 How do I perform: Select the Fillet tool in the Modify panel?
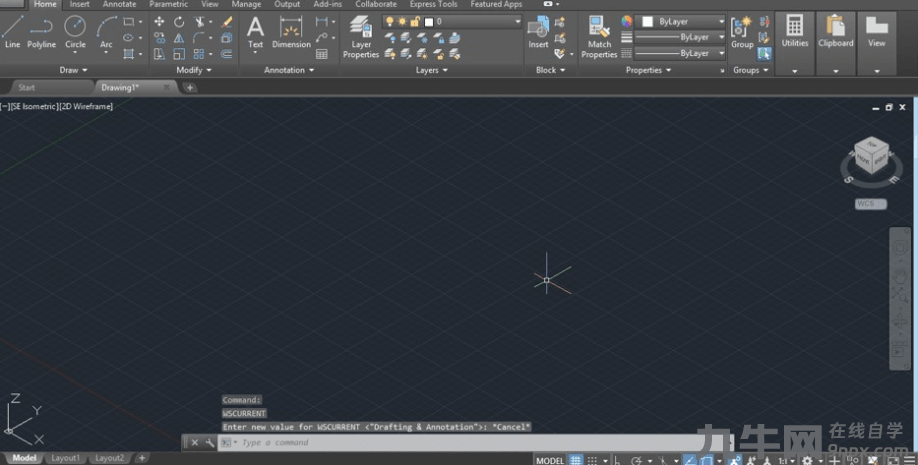click(x=200, y=37)
